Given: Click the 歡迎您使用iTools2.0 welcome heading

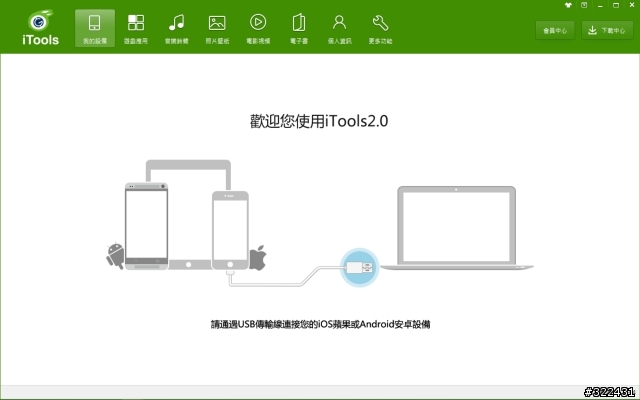Looking at the screenshot, I should click(319, 121).
